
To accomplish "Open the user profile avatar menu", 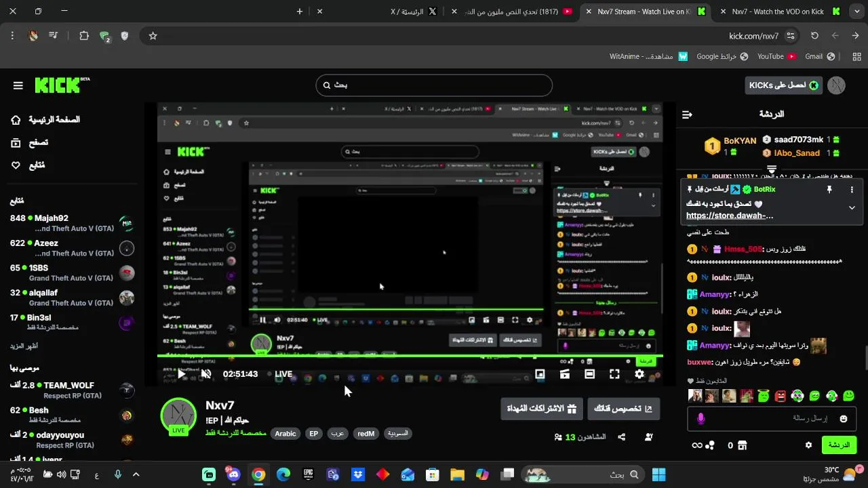I will pos(837,85).
